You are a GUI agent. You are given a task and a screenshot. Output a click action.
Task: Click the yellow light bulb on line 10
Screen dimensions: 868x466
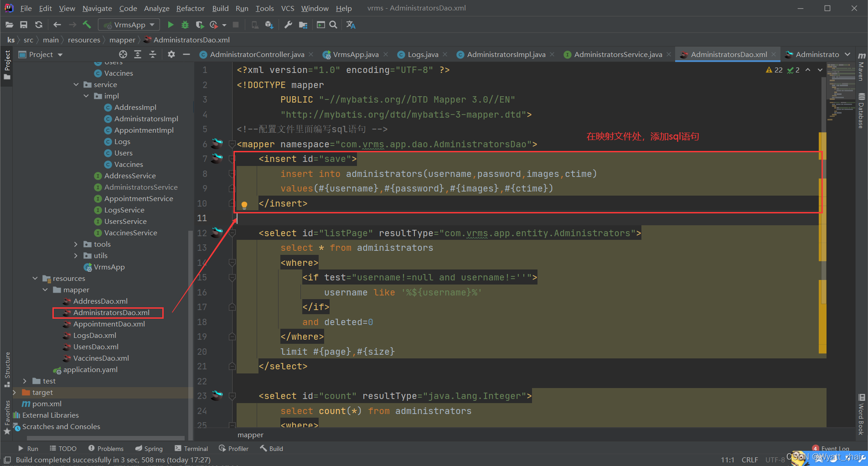point(244,205)
